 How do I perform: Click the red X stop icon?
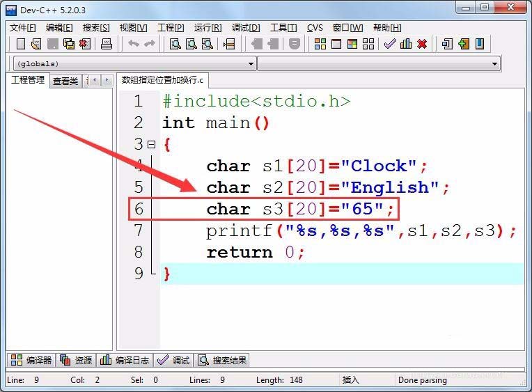point(422,44)
